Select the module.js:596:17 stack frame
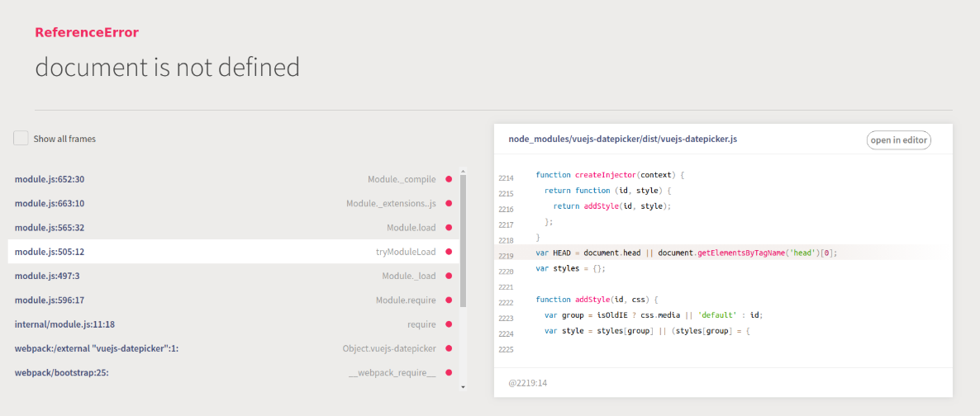This screenshot has height=416, width=980. [x=233, y=300]
